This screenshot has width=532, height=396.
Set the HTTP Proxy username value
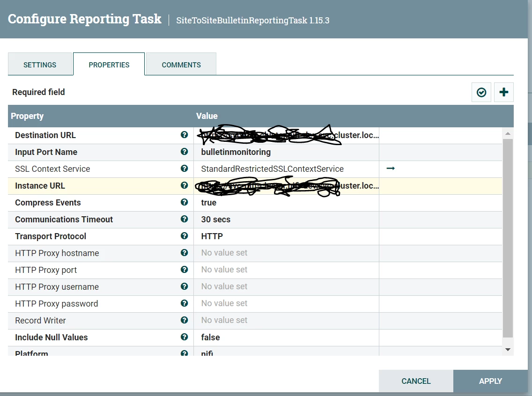tap(286, 287)
